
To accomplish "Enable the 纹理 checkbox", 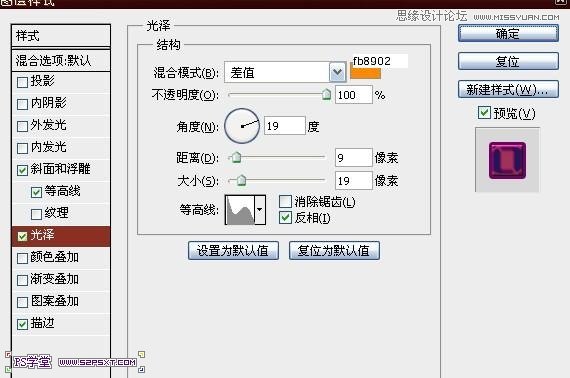I will click(x=36, y=214).
